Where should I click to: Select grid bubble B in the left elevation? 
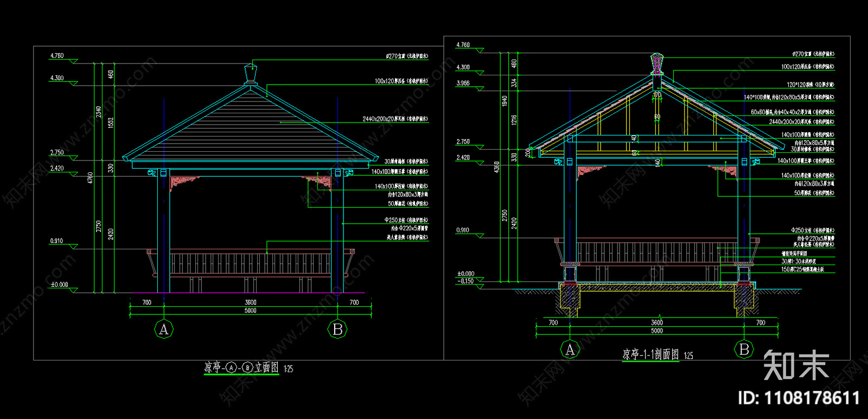click(337, 329)
